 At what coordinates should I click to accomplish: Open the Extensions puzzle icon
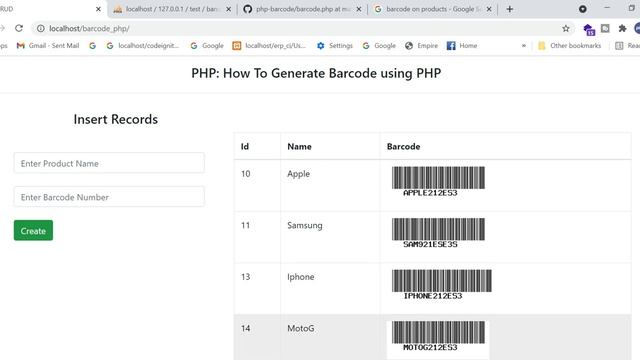coord(622,28)
